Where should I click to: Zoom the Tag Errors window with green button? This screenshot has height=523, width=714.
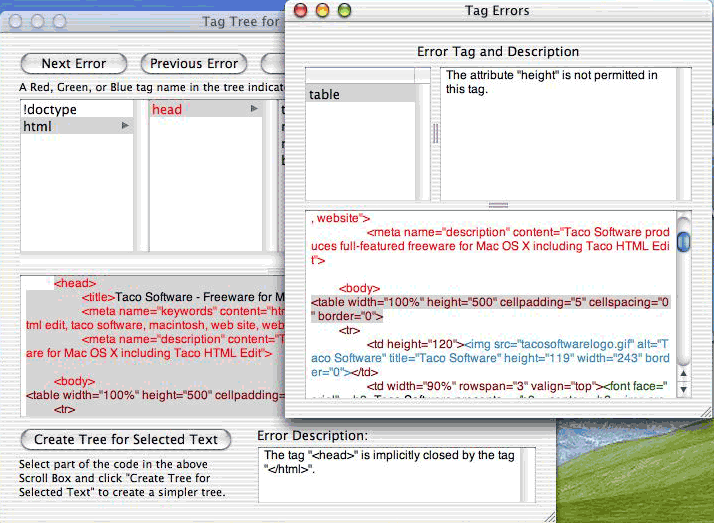pyautogui.click(x=344, y=10)
